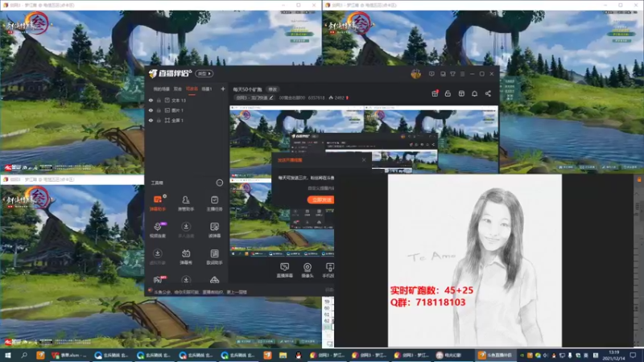Click the gift box icon with red dot
Screen dimensions: 644x362
(435, 93)
